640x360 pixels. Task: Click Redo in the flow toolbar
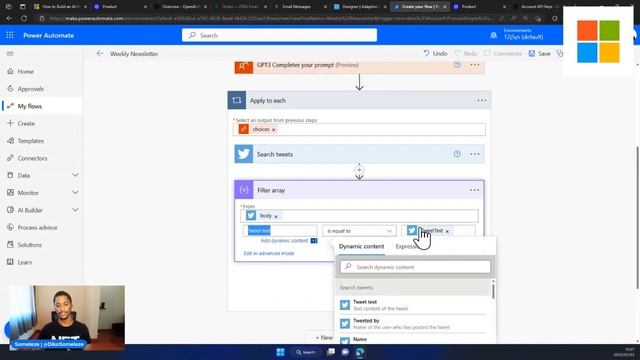[x=466, y=53]
